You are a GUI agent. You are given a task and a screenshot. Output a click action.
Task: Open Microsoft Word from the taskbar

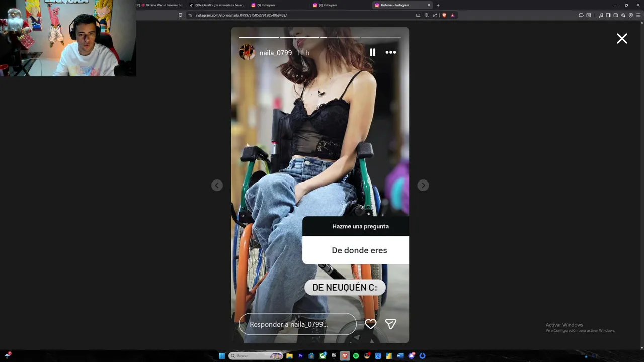click(400, 356)
